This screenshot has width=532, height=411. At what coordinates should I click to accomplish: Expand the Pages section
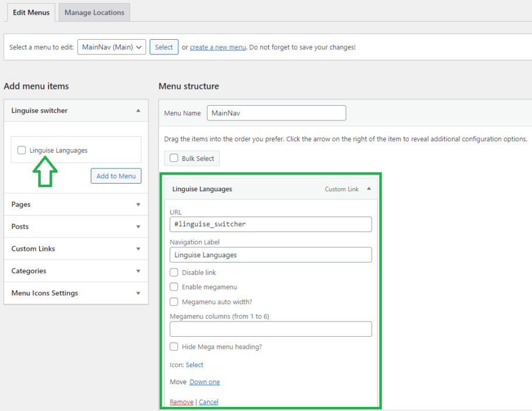[x=76, y=204]
